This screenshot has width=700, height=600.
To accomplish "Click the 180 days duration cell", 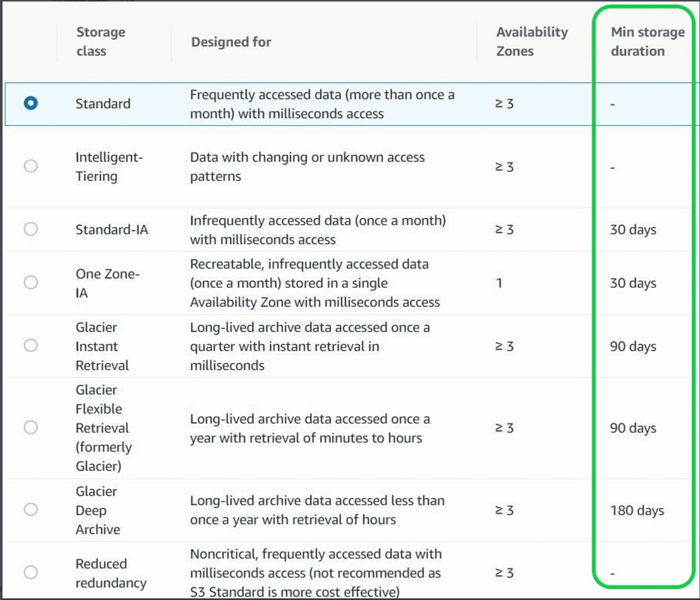I will (x=637, y=510).
